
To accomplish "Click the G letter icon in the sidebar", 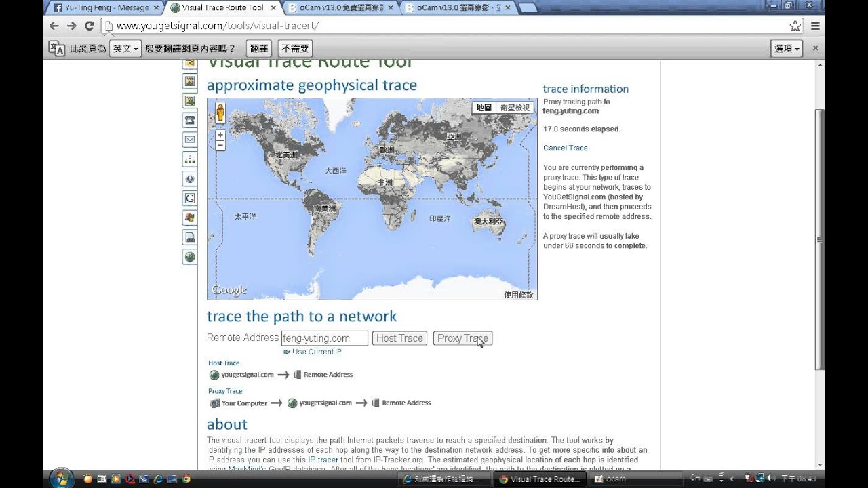I will pyautogui.click(x=190, y=199).
